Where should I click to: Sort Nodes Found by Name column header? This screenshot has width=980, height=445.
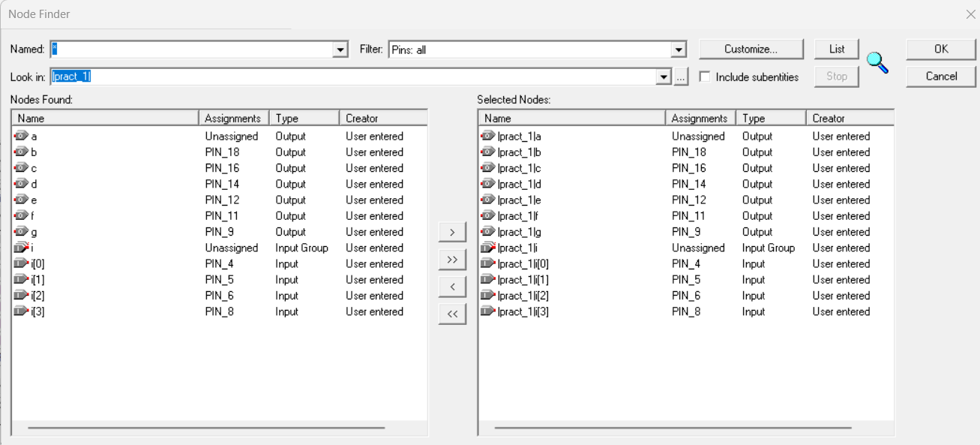coord(105,118)
